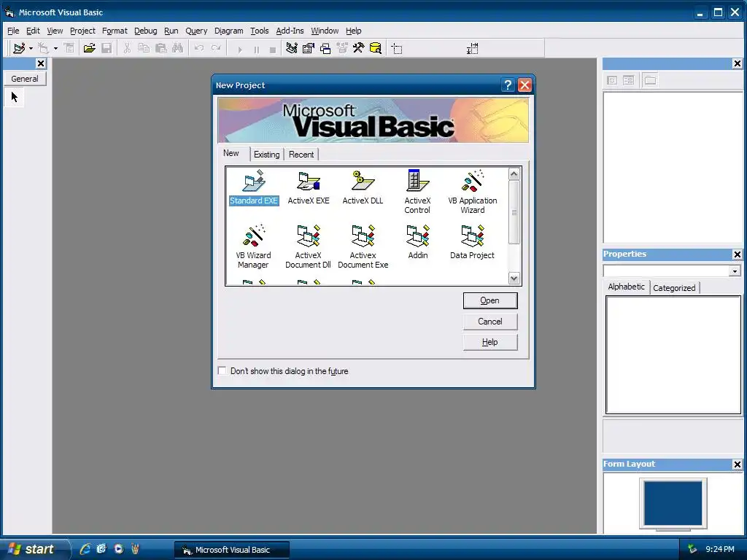Viewport: 747px width, 560px height.
Task: Open the Data View Window icon
Action: [376, 48]
